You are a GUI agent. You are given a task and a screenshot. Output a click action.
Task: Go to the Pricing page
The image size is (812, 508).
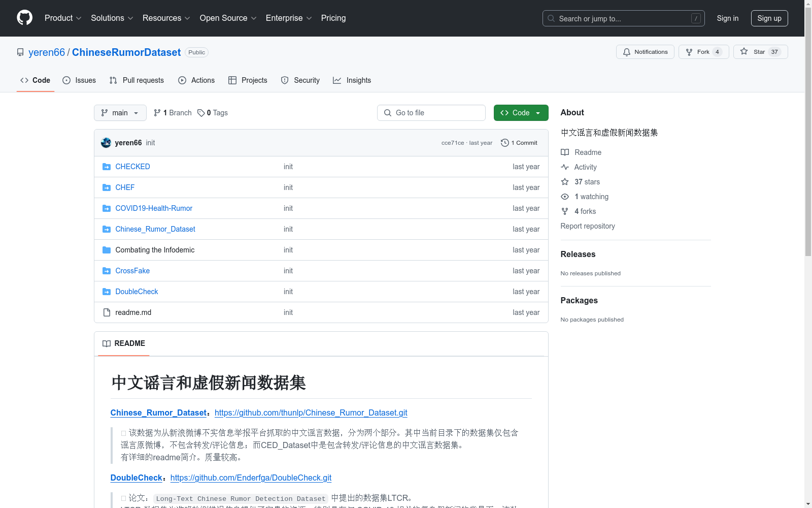(333, 18)
